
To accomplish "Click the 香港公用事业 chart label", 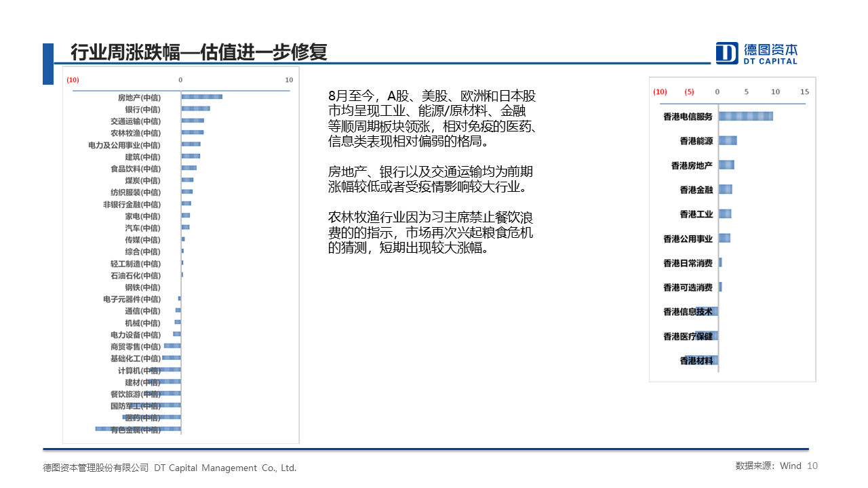I will [x=688, y=239].
